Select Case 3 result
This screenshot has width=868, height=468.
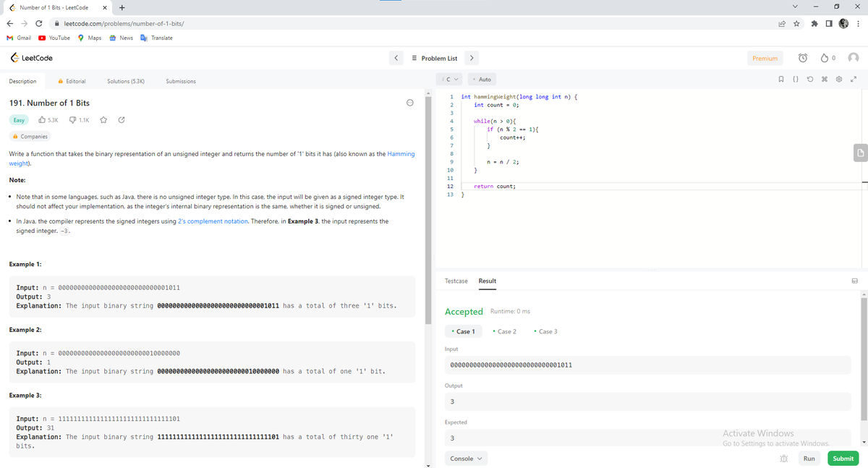545,331
